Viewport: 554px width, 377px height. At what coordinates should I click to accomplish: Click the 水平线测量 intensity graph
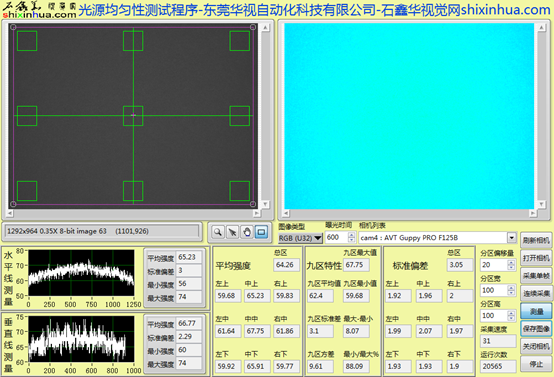pos(81,272)
